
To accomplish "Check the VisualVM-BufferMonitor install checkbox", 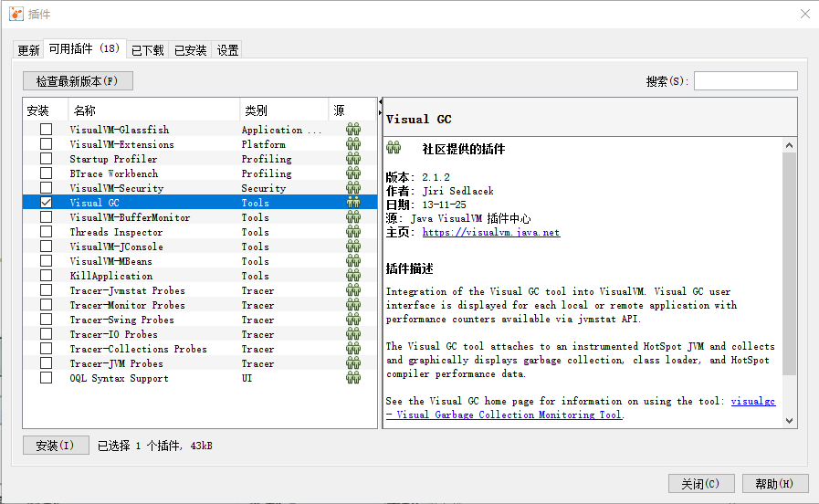I will [46, 216].
